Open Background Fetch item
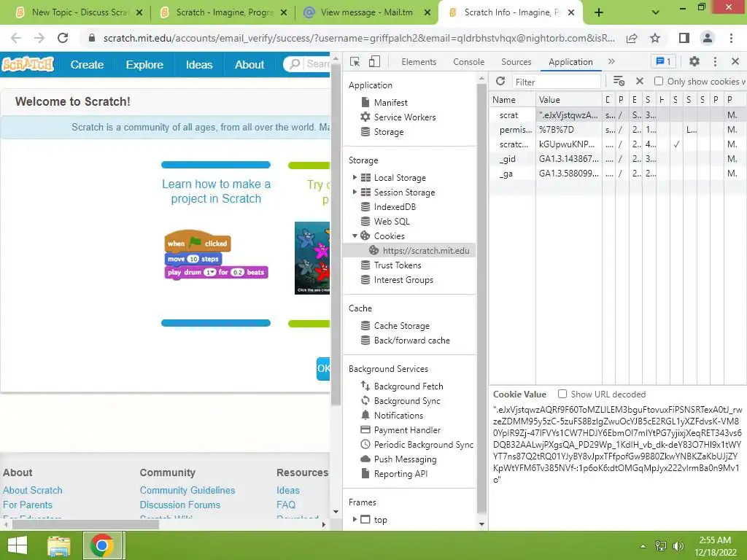747x560 pixels. [x=409, y=386]
